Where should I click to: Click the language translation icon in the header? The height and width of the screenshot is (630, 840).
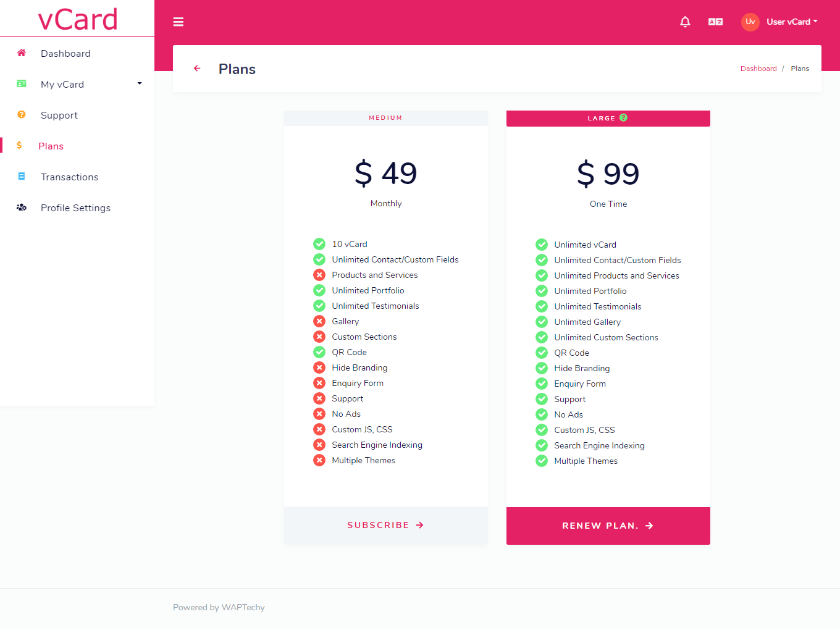tap(715, 22)
